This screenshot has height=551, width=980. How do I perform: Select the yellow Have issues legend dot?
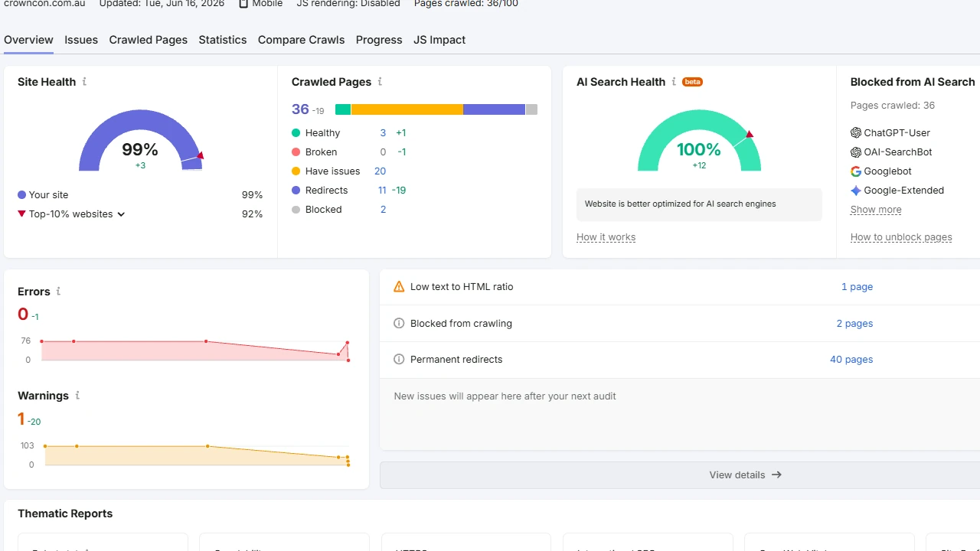tap(296, 171)
